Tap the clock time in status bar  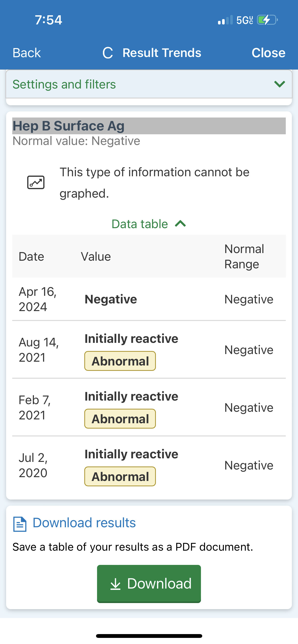pos(48,20)
